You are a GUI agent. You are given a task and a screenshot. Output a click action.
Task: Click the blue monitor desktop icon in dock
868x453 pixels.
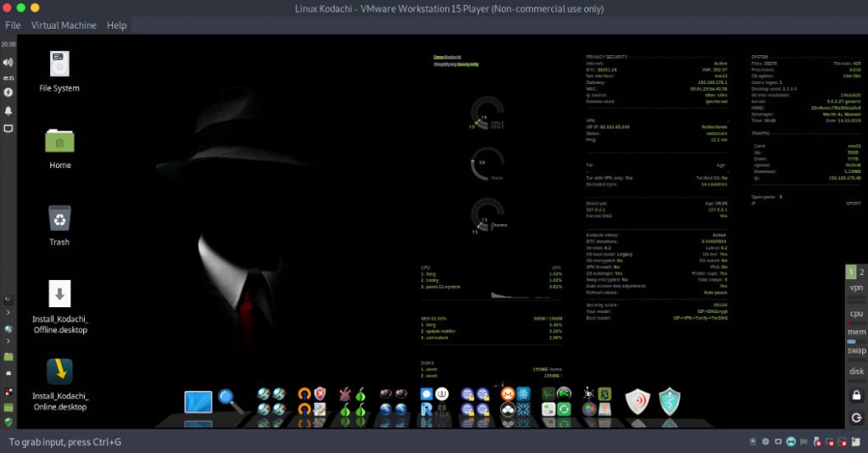(198, 402)
